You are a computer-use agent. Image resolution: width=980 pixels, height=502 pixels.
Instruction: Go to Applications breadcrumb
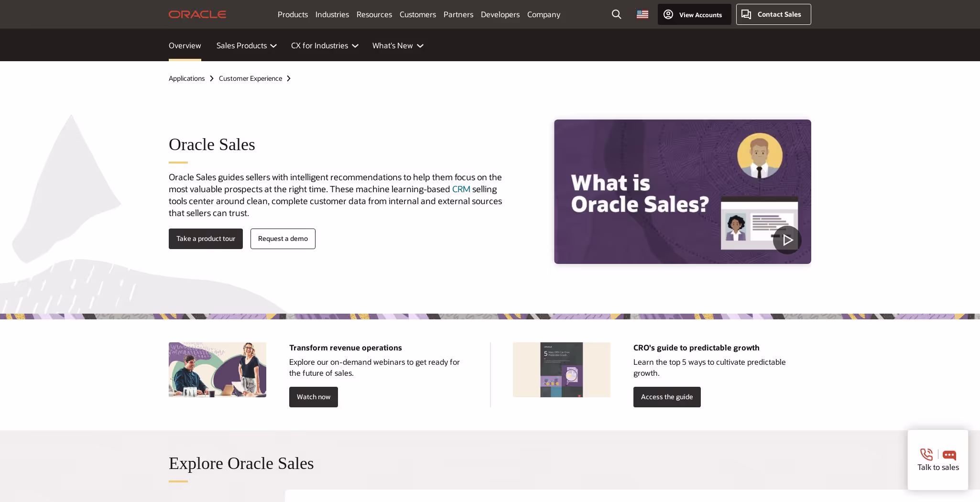coord(186,78)
